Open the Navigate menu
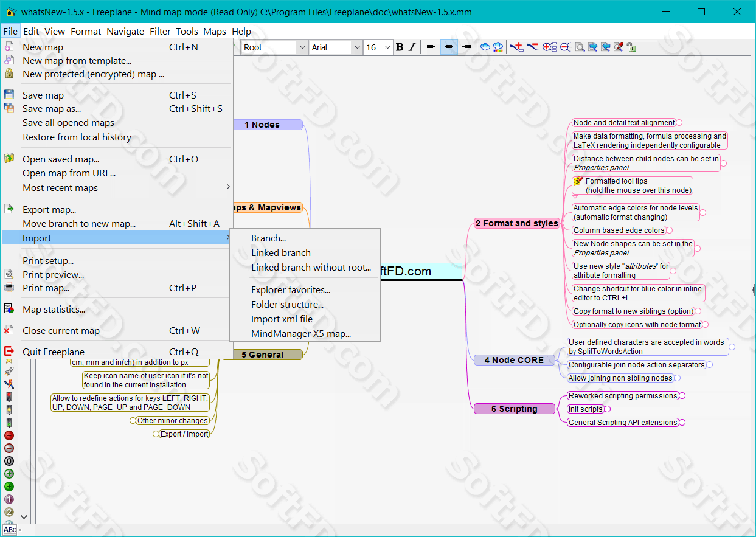Screen dimensions: 756x537 click(125, 31)
